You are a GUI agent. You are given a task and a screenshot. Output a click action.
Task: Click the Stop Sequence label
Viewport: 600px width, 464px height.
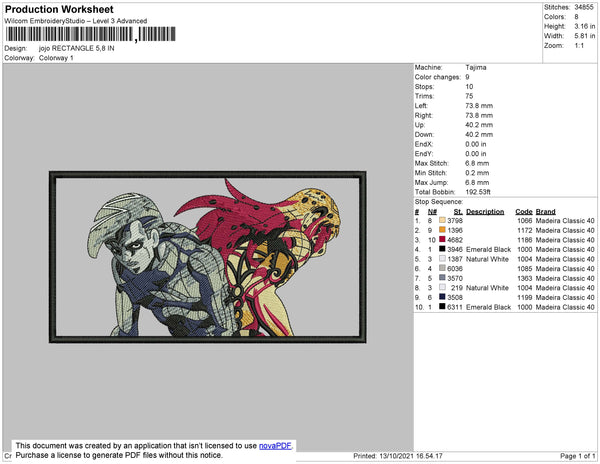(439, 202)
